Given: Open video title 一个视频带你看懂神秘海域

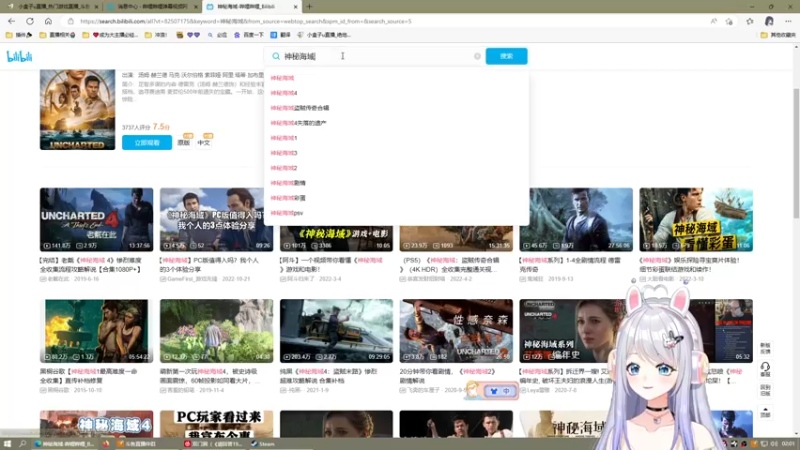Looking at the screenshot, I should (x=332, y=265).
